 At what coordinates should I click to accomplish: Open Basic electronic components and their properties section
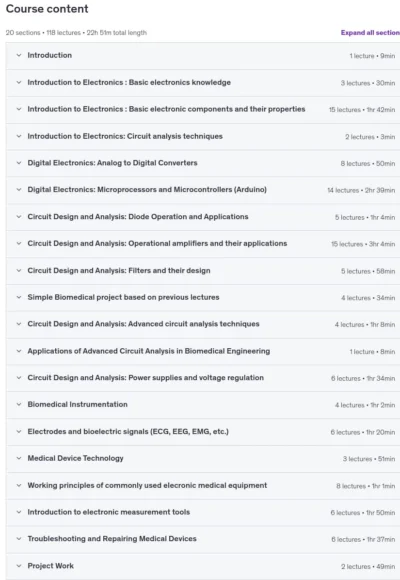(203, 109)
